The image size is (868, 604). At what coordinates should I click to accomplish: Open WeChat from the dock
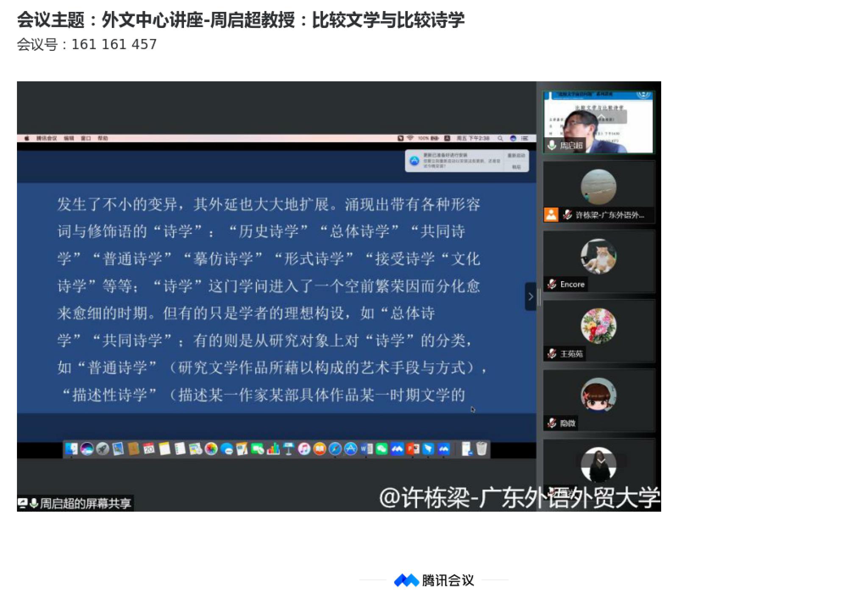381,449
